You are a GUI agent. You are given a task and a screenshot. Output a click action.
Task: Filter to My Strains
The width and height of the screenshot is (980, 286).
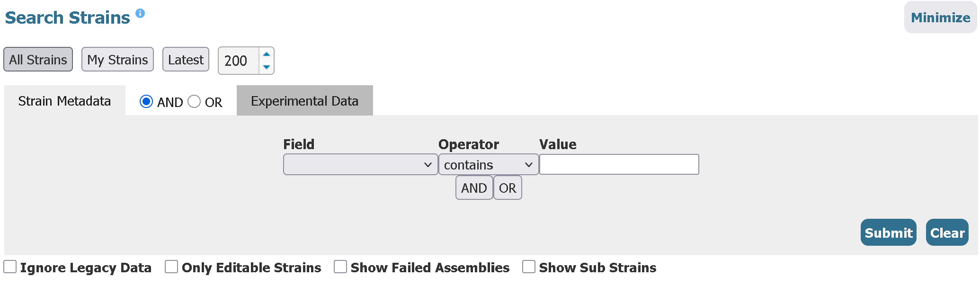click(117, 60)
